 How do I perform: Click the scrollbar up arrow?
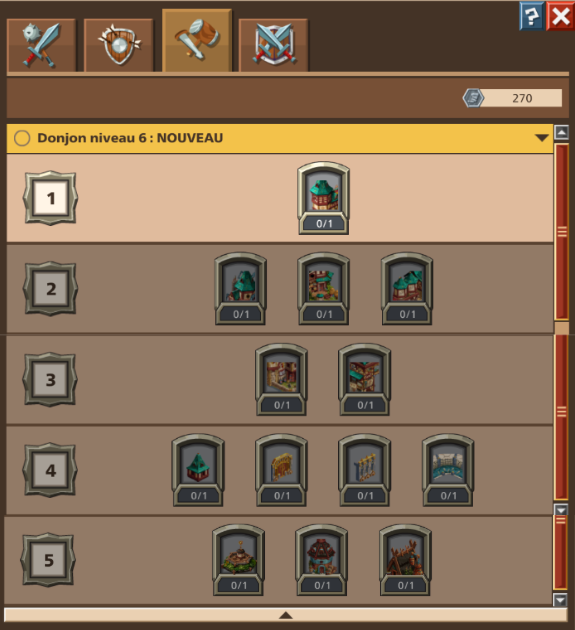point(561,132)
